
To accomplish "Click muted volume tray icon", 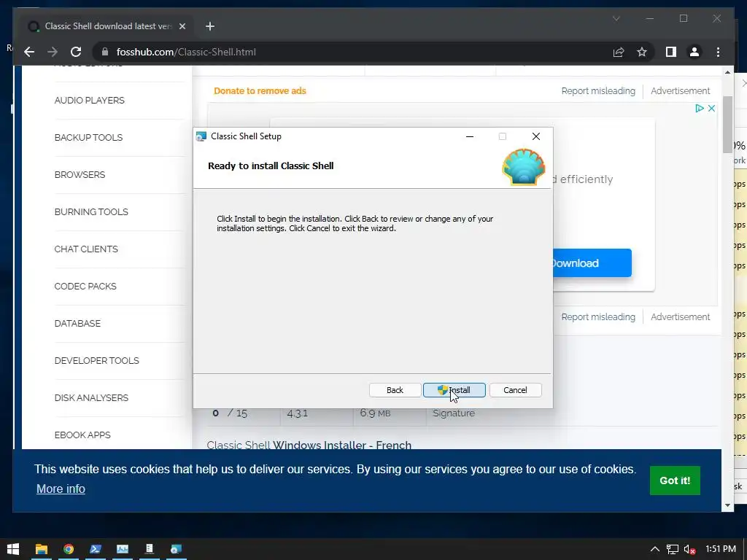I will tap(689, 549).
